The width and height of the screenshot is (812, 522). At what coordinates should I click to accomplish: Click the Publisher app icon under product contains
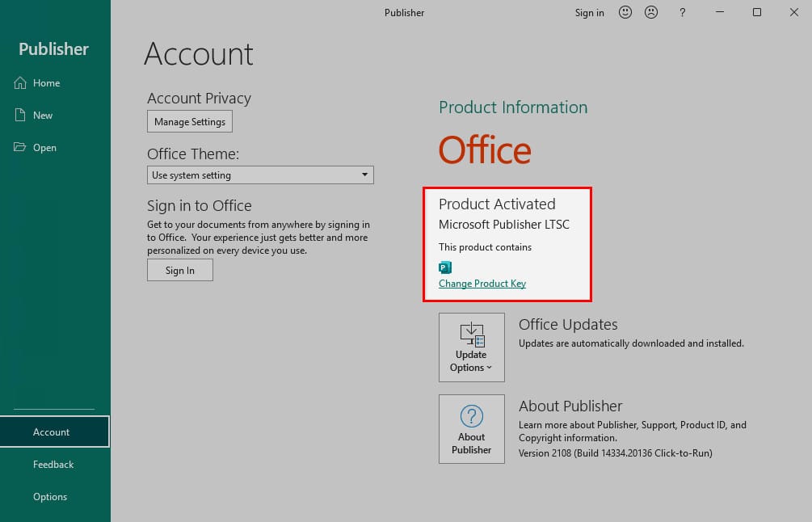[445, 267]
